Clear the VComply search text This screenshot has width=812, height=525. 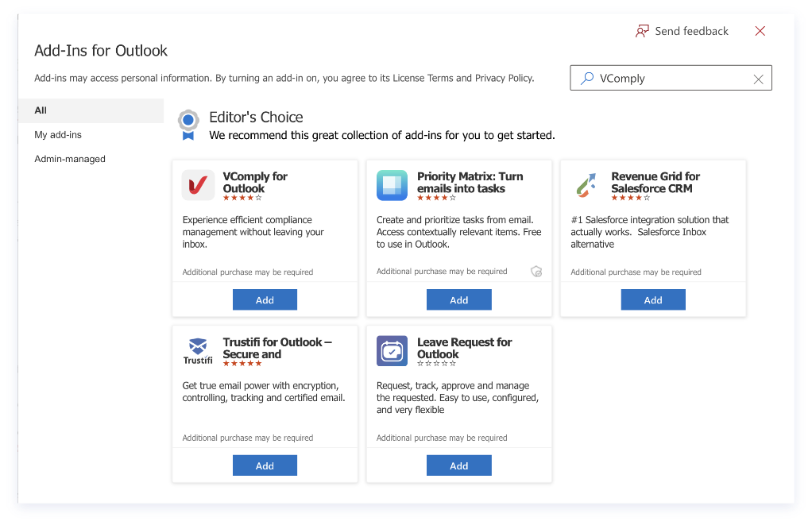(758, 79)
